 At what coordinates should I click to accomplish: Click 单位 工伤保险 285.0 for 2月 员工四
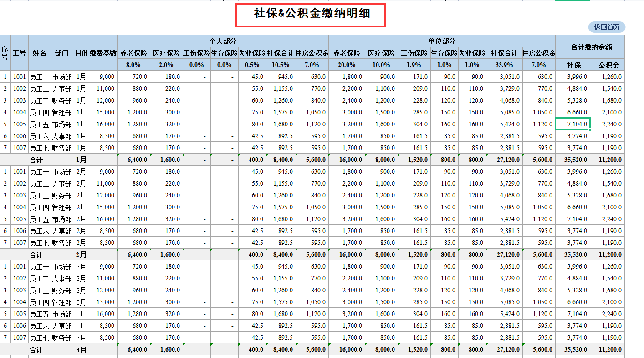click(x=414, y=207)
